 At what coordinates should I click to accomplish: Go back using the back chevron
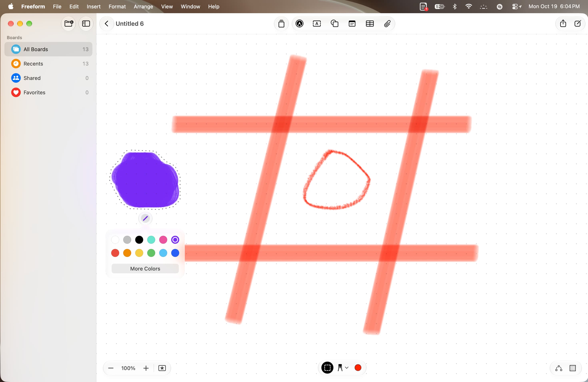click(x=106, y=24)
